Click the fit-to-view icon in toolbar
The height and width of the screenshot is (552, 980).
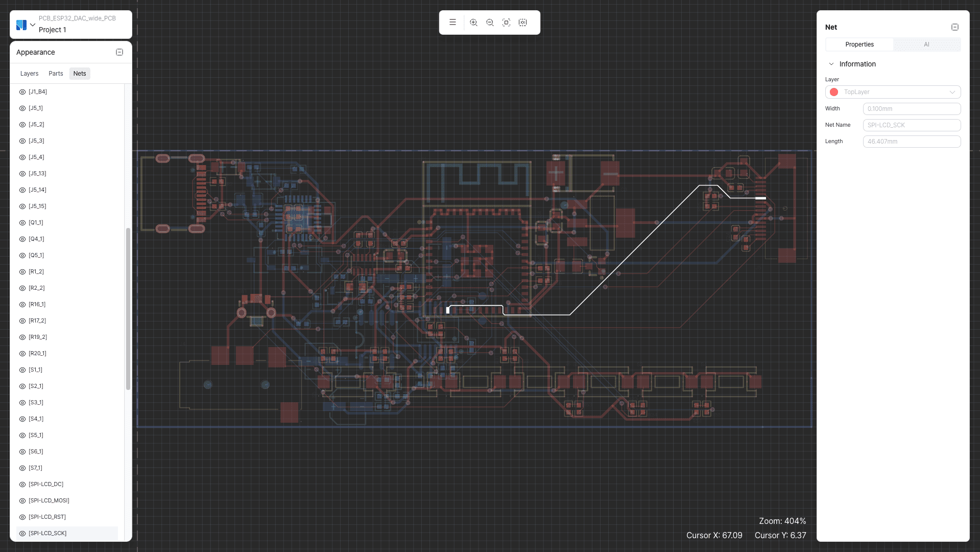pyautogui.click(x=507, y=22)
